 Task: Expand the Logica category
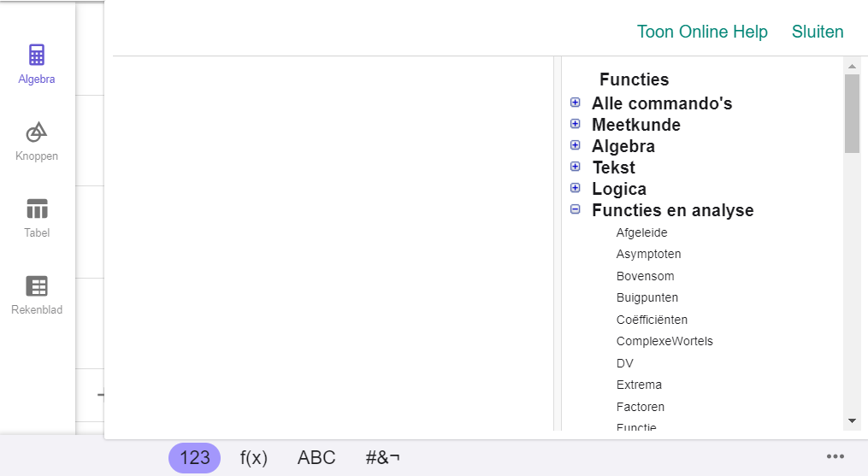click(x=576, y=189)
